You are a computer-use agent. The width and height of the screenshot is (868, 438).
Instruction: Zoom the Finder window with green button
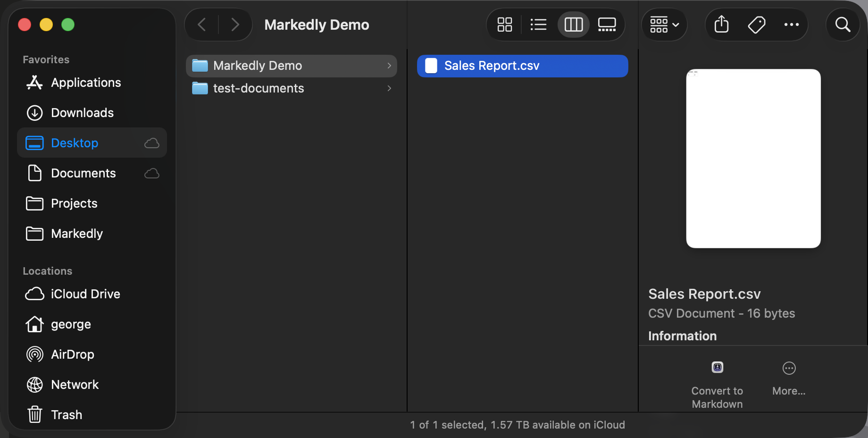point(68,25)
